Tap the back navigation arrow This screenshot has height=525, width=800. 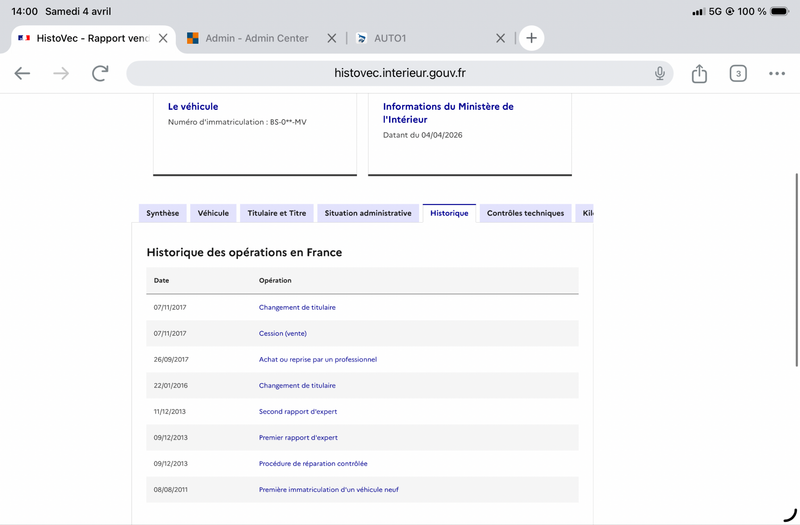click(22, 73)
